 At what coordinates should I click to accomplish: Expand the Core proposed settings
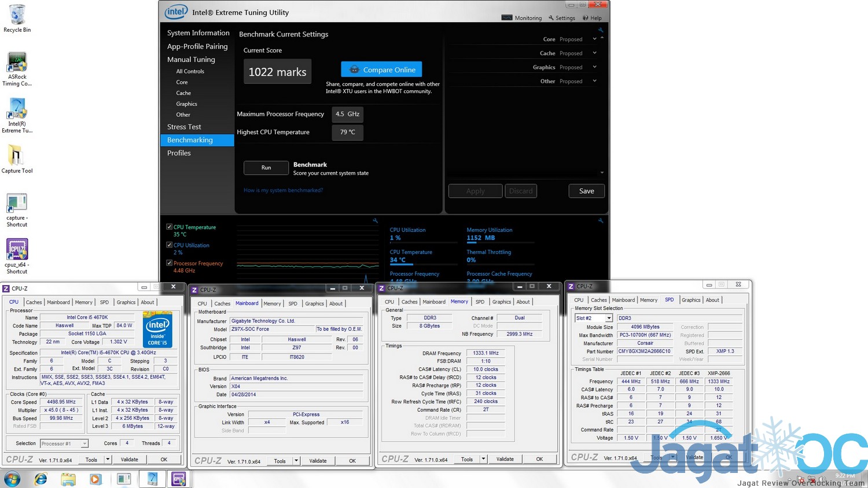coord(594,39)
